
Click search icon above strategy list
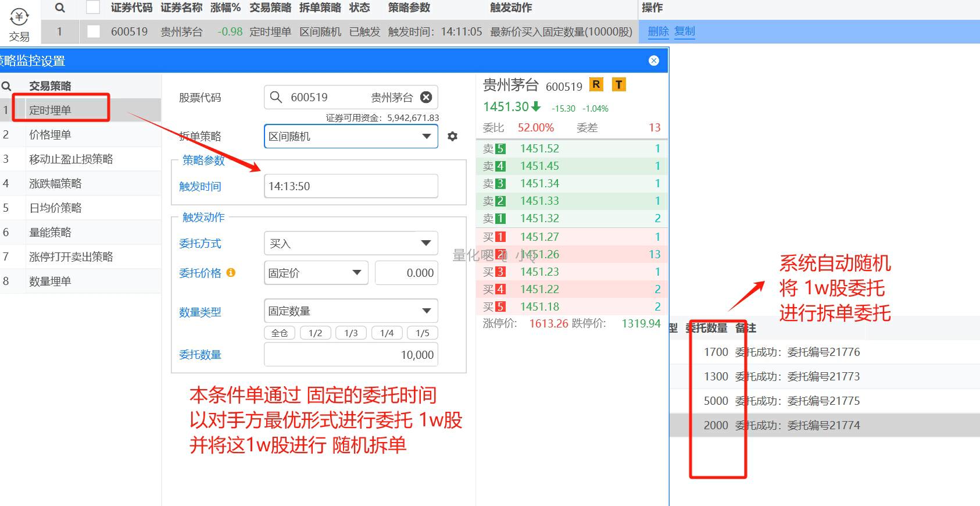pyautogui.click(x=6, y=86)
